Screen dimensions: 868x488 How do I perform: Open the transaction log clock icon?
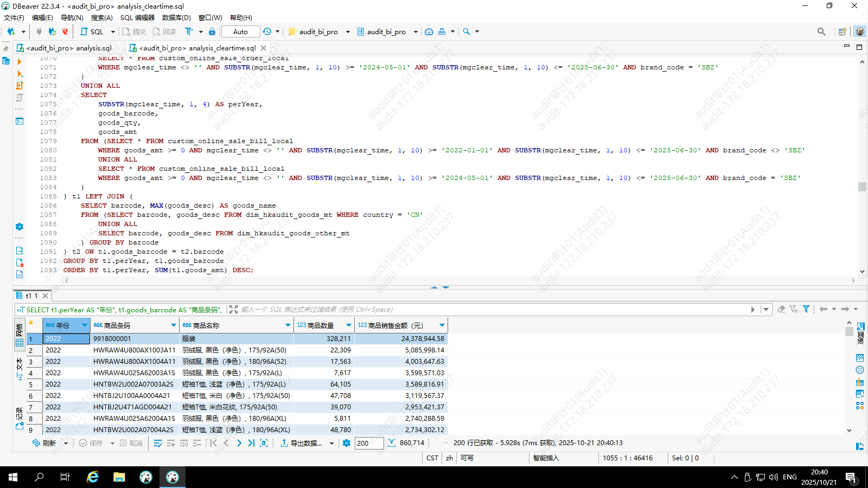pyautogui.click(x=267, y=31)
